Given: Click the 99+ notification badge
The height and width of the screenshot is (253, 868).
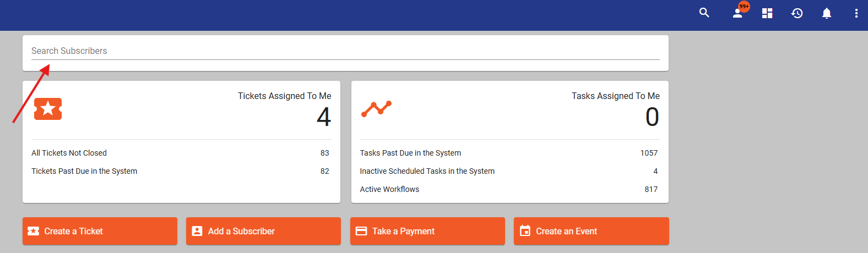Looking at the screenshot, I should [744, 7].
